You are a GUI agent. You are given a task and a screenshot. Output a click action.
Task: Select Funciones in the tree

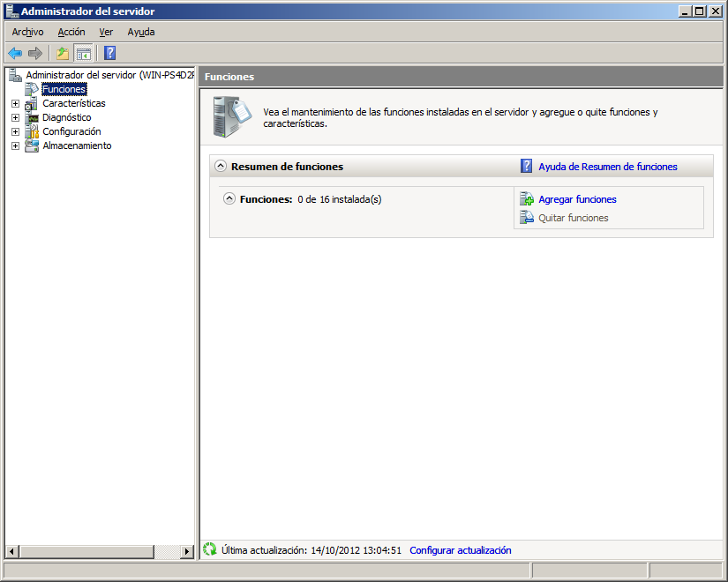[64, 88]
